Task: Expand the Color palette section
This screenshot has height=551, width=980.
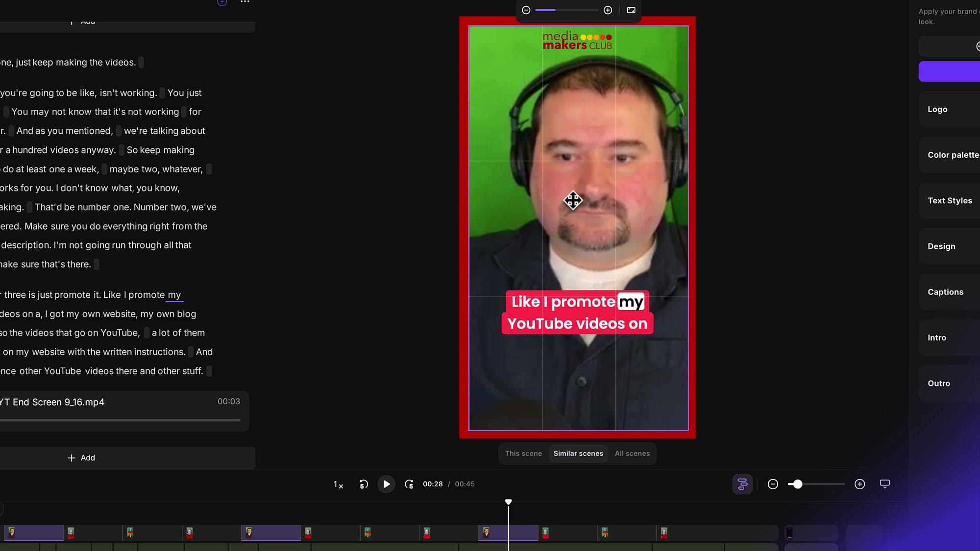Action: (953, 155)
